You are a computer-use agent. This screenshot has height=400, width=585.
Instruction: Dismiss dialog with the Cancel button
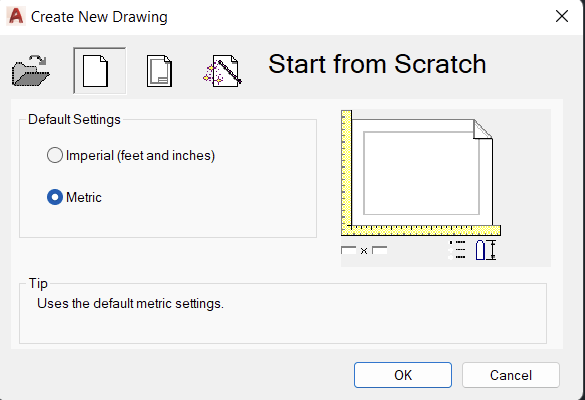tap(511, 375)
